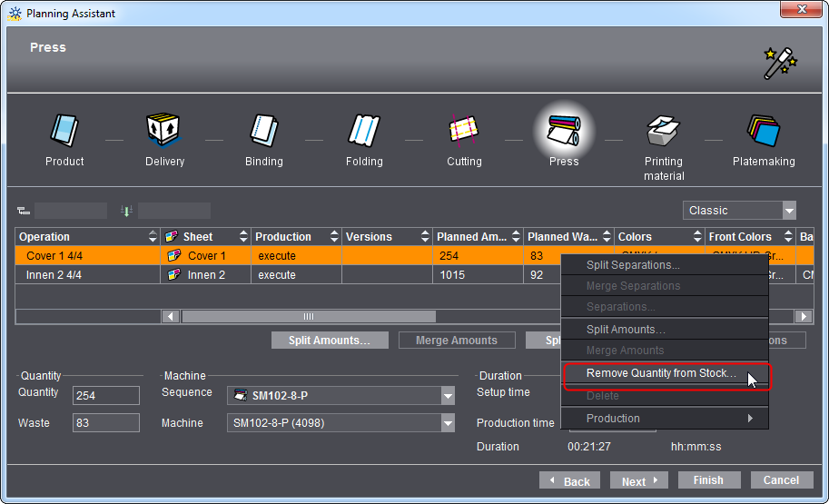Image resolution: width=829 pixels, height=504 pixels.
Task: Click the Printing material step icon
Action: pos(664,133)
